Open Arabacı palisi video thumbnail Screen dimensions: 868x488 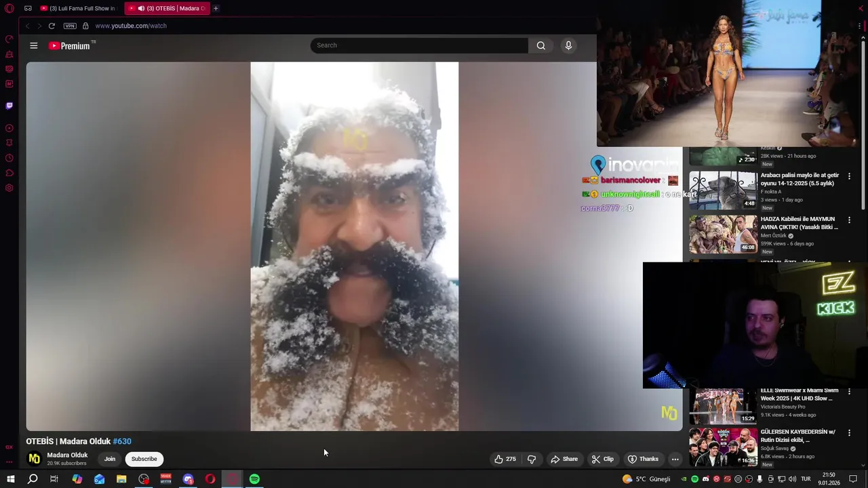point(723,190)
